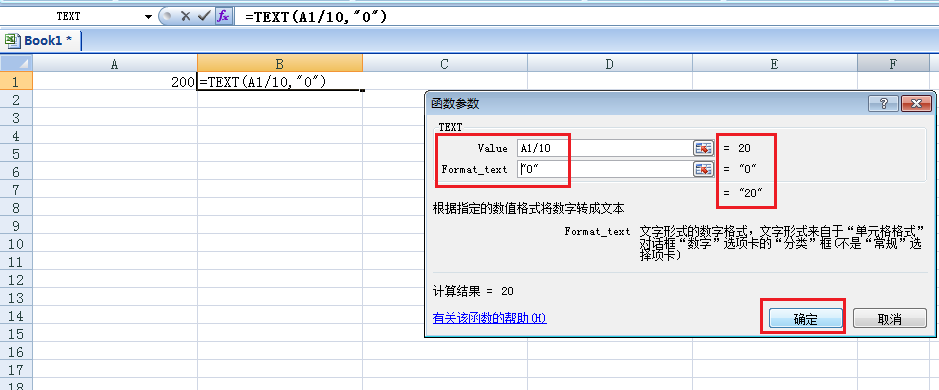Click in the formula bar text
Viewport: 939px width, 390px height.
[x=316, y=17]
